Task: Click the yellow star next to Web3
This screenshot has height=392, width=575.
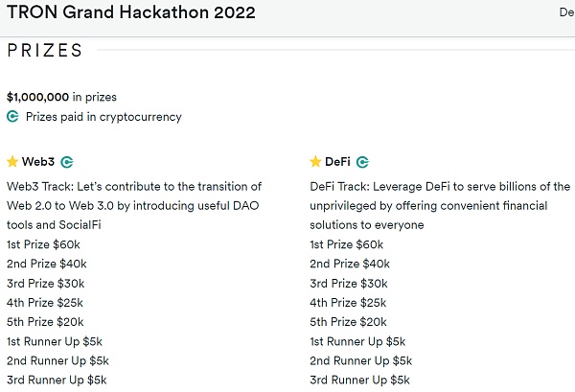Action: point(12,161)
